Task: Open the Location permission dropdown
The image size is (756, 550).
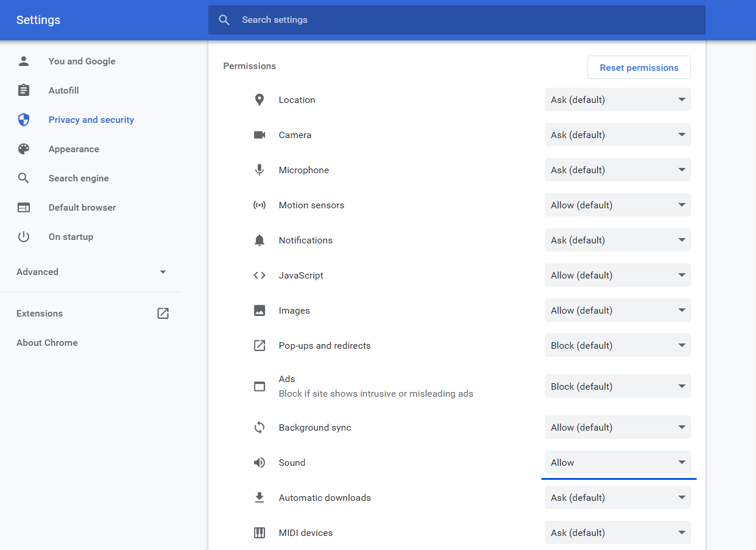Action: tap(617, 99)
